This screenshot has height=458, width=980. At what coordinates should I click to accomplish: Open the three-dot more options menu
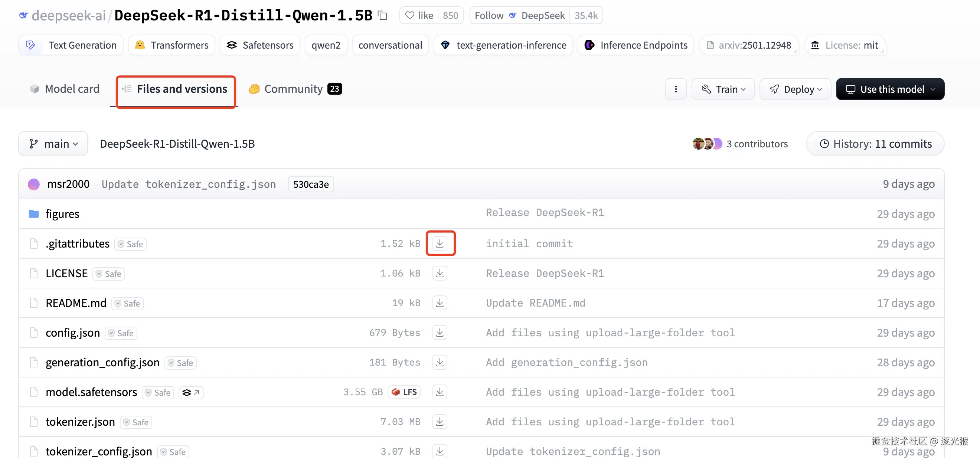[676, 89]
